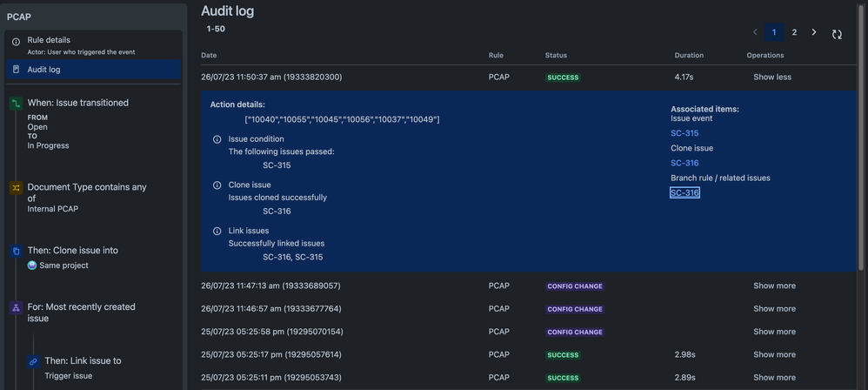This screenshot has height=390, width=868.
Task: Select page 1 of the audit log
Action: click(774, 32)
